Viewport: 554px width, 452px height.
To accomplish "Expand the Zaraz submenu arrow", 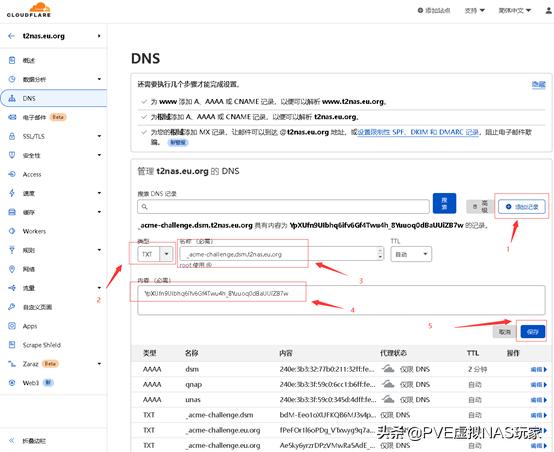I will click(x=99, y=364).
